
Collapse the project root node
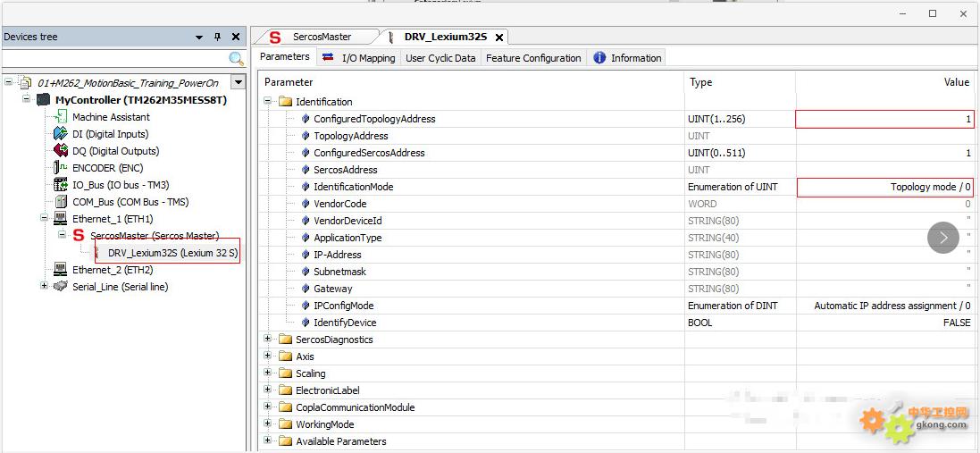9,82
